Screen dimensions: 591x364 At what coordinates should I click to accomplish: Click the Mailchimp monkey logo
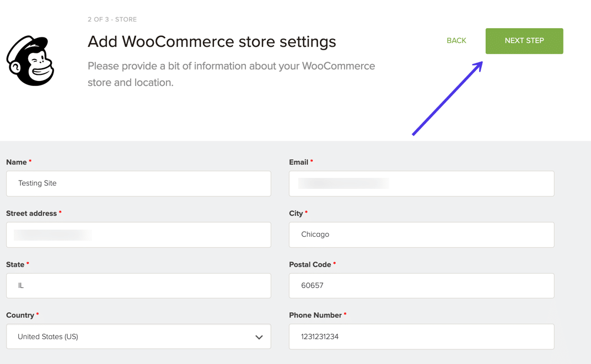pos(30,61)
